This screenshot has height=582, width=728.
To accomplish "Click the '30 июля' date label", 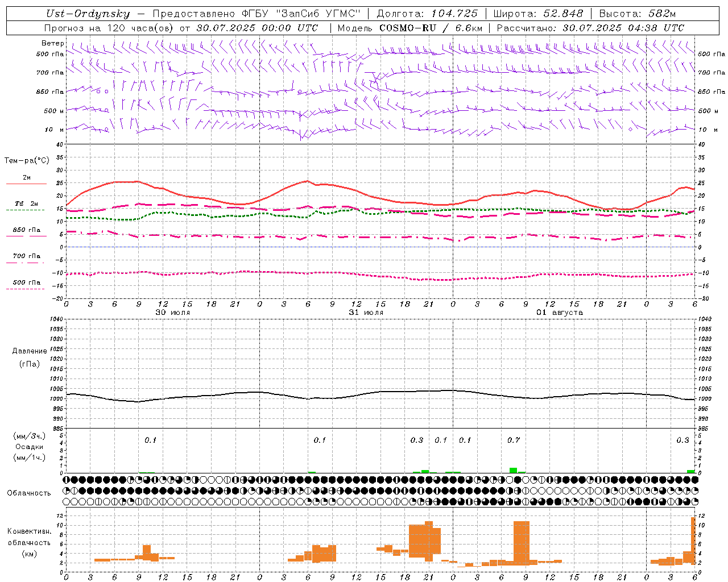I will click(x=173, y=313).
